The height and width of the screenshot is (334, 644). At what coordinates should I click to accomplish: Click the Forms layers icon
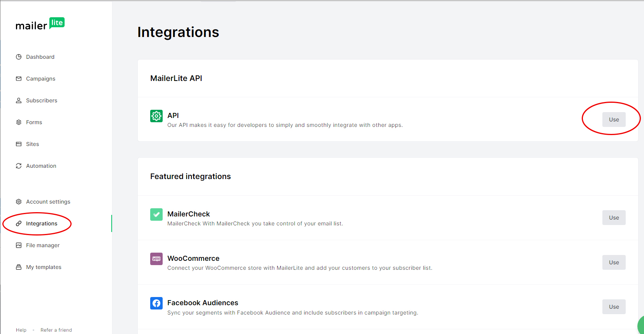tap(19, 122)
